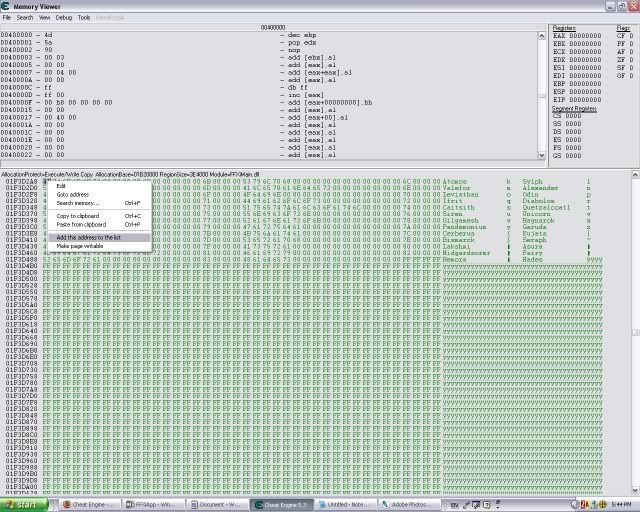
Task: Click the EBX register value
Action: 585,44
